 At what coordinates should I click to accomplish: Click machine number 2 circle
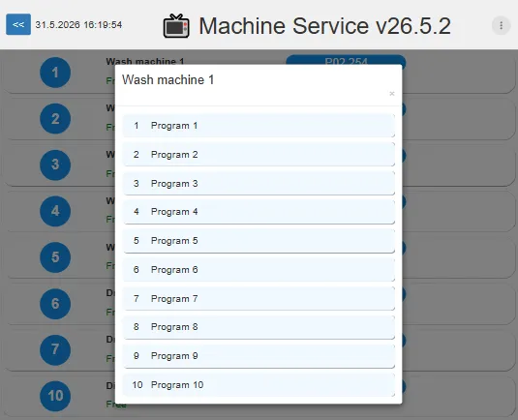[x=55, y=118]
